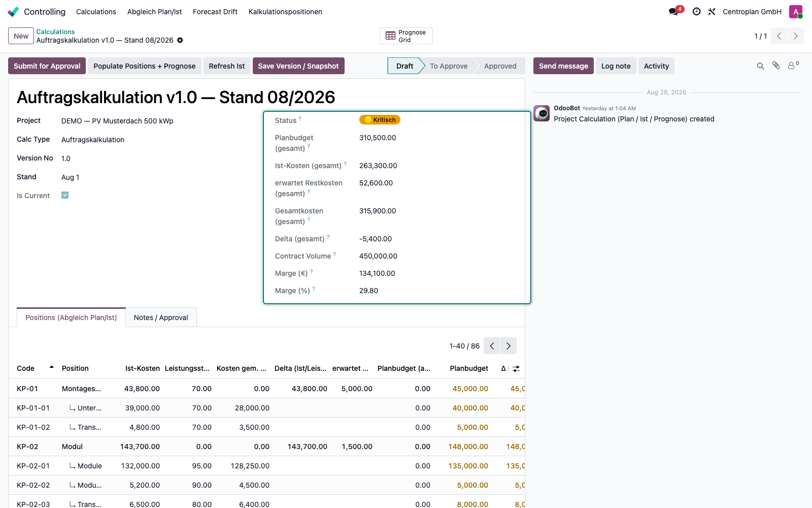Open the debug tools icon
812x508 pixels.
[712, 12]
